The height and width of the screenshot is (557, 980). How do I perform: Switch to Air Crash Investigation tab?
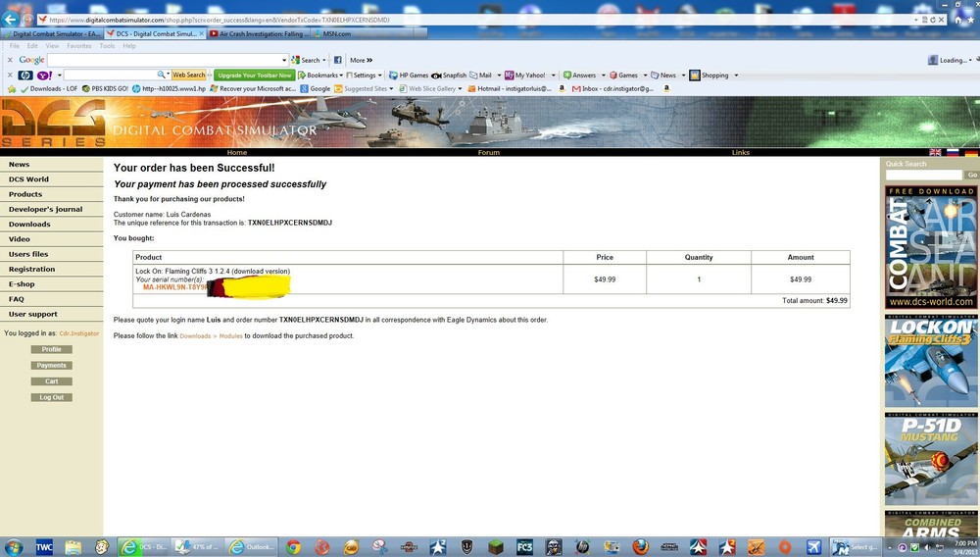[260, 33]
